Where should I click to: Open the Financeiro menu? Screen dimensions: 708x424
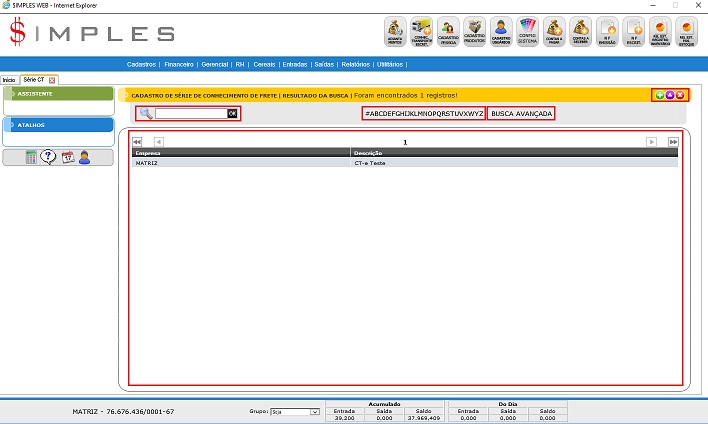[178, 64]
